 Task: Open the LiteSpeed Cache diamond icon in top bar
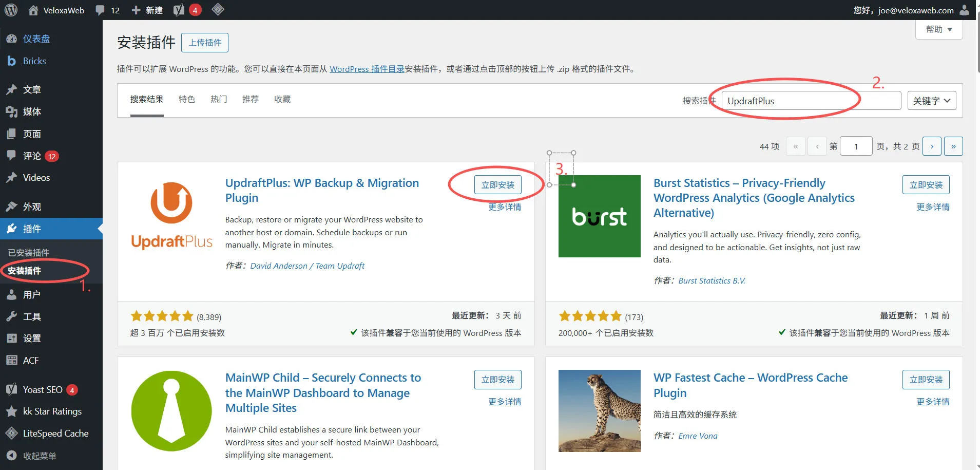218,10
